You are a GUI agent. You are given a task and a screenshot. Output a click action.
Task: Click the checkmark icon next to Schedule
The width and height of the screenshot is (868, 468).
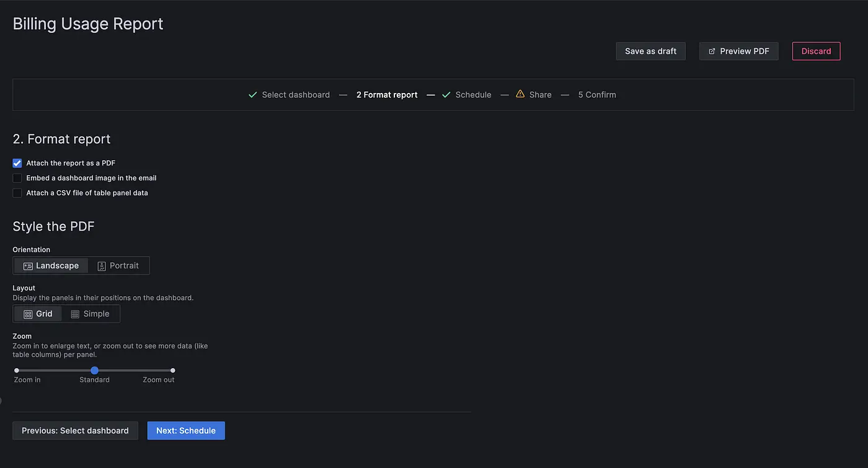coord(446,94)
